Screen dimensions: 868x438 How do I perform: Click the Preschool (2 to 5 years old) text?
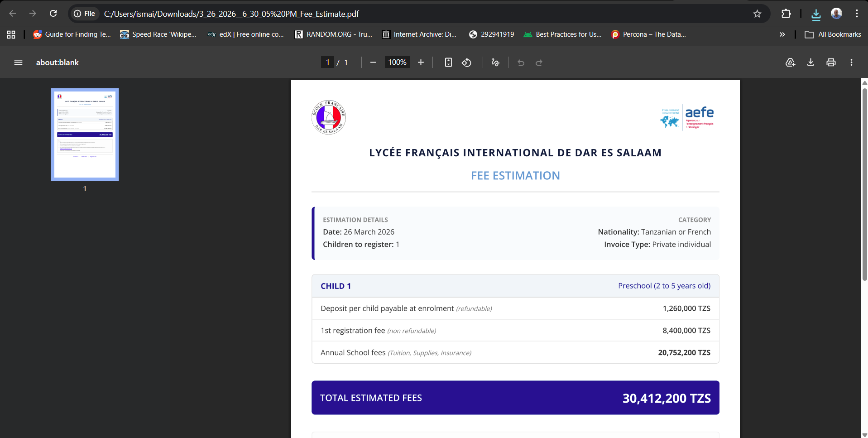point(664,286)
